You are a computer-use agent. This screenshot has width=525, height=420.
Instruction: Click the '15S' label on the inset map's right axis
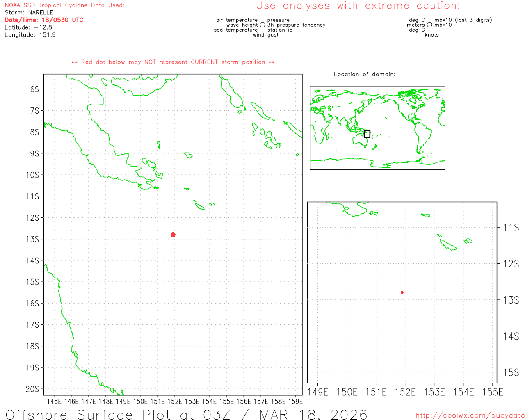pyautogui.click(x=511, y=372)
